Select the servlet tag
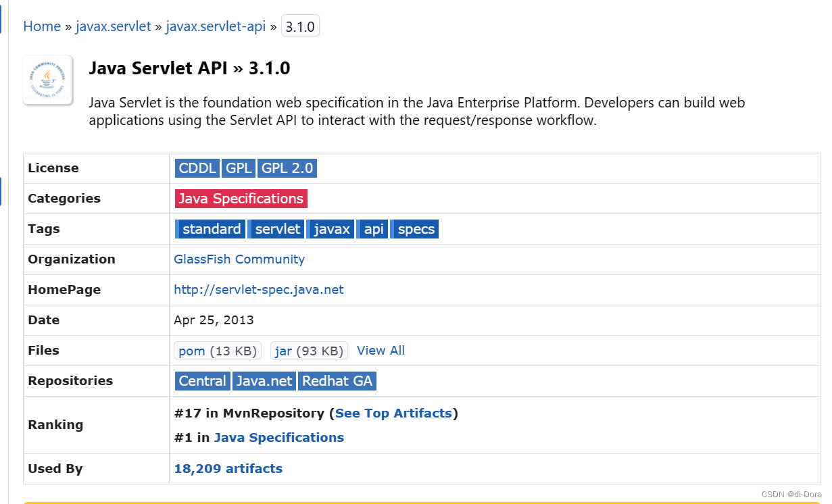Image resolution: width=832 pixels, height=504 pixels. pos(276,229)
